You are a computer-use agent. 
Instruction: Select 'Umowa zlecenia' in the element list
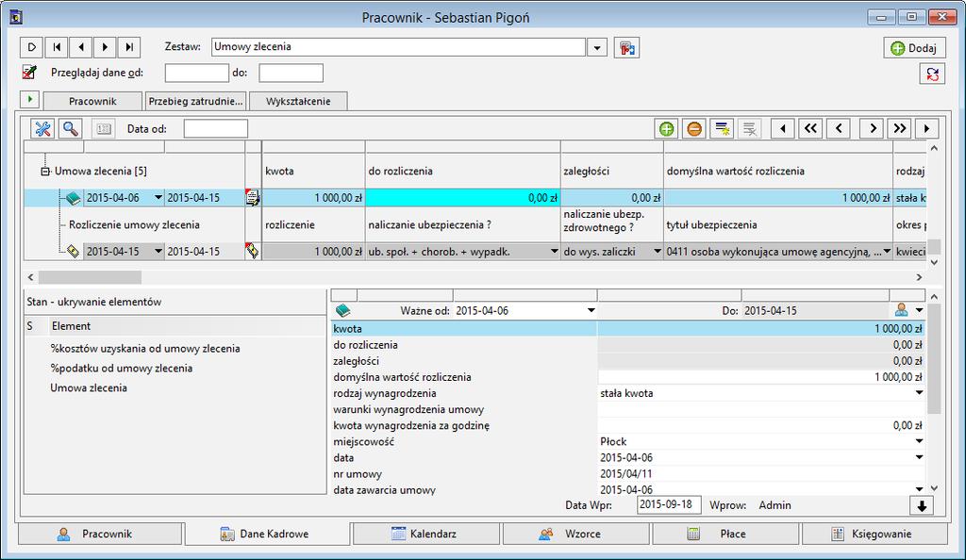pos(89,387)
